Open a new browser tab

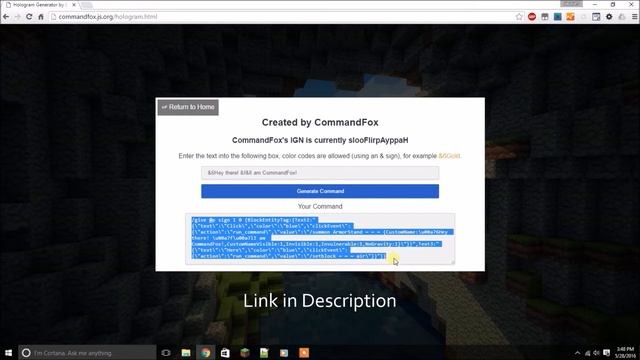click(x=86, y=5)
